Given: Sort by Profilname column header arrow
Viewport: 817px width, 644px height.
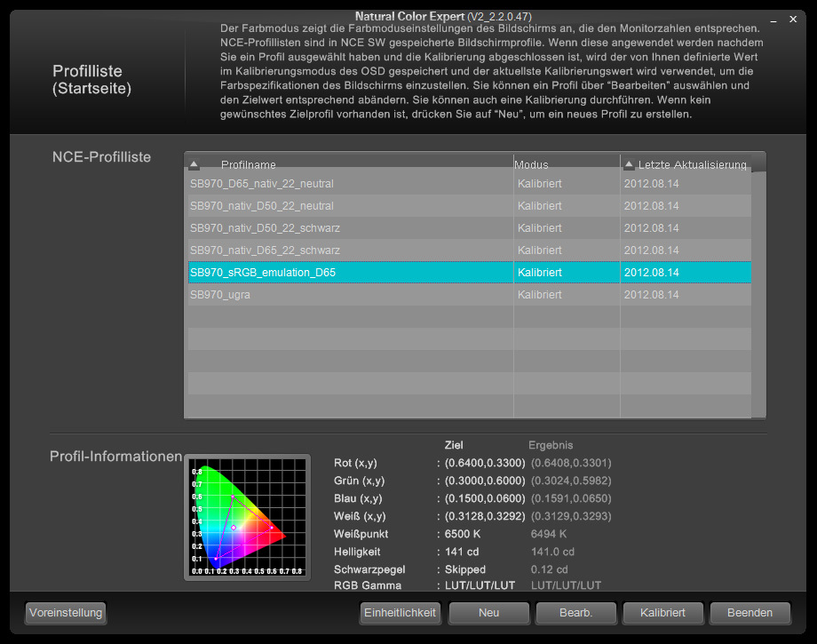Looking at the screenshot, I should [194, 164].
